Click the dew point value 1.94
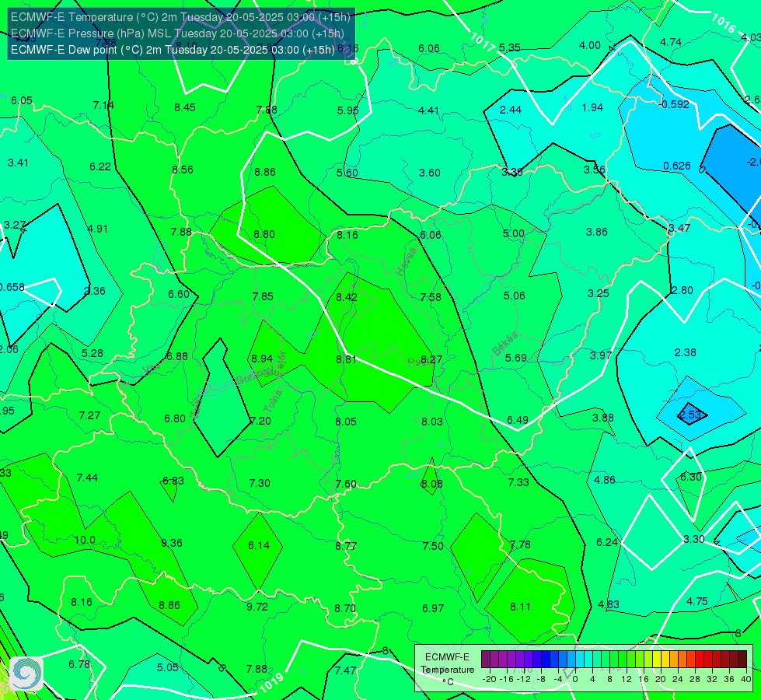 (x=592, y=107)
